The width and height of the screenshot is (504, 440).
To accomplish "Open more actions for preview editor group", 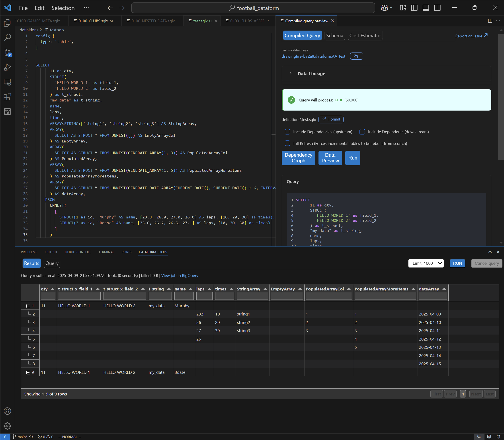I will 498,21.
